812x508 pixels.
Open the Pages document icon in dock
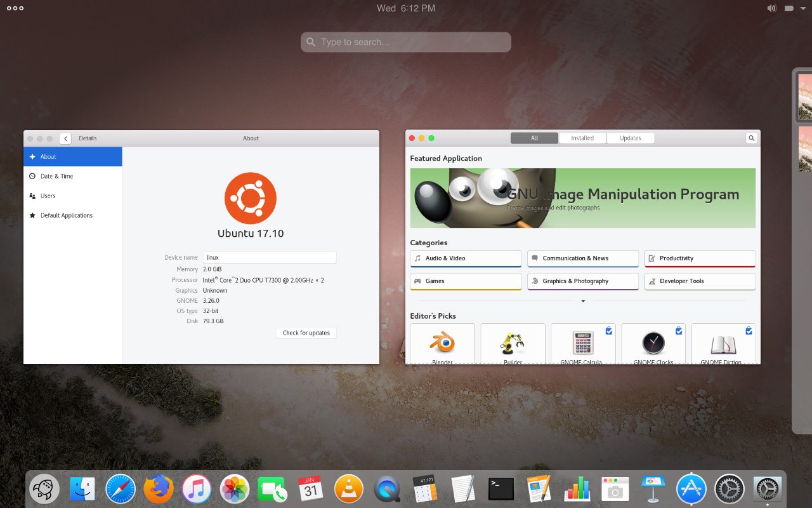coord(539,490)
